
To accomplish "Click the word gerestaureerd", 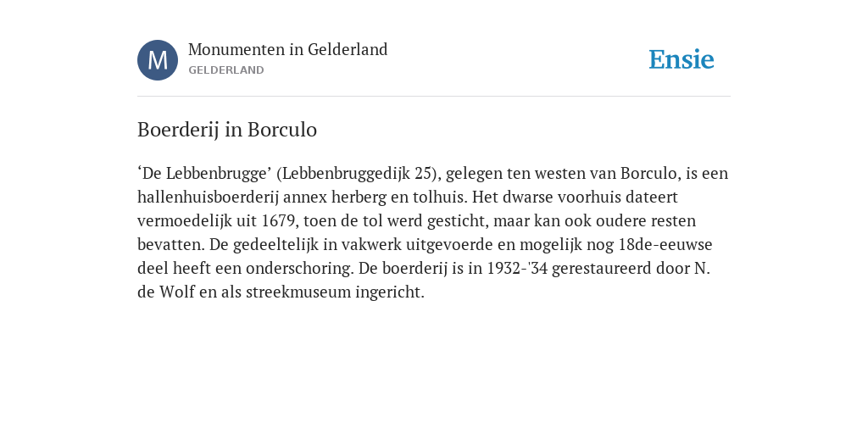I will point(602,269).
